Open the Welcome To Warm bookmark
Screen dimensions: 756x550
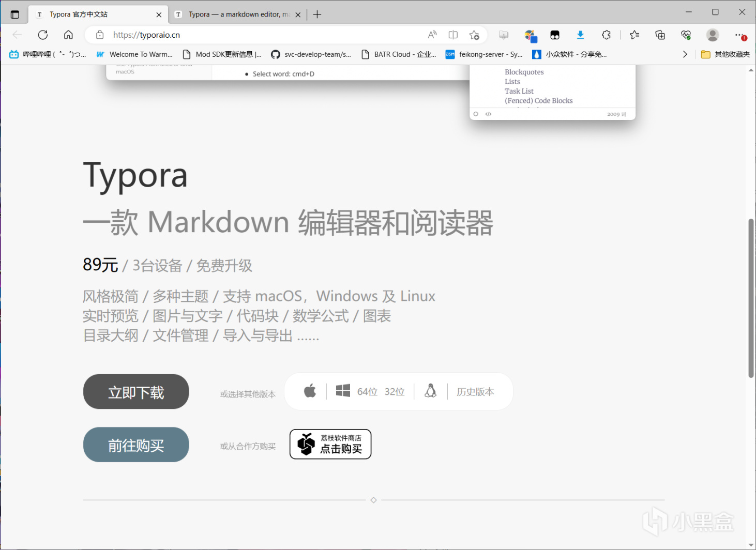134,54
